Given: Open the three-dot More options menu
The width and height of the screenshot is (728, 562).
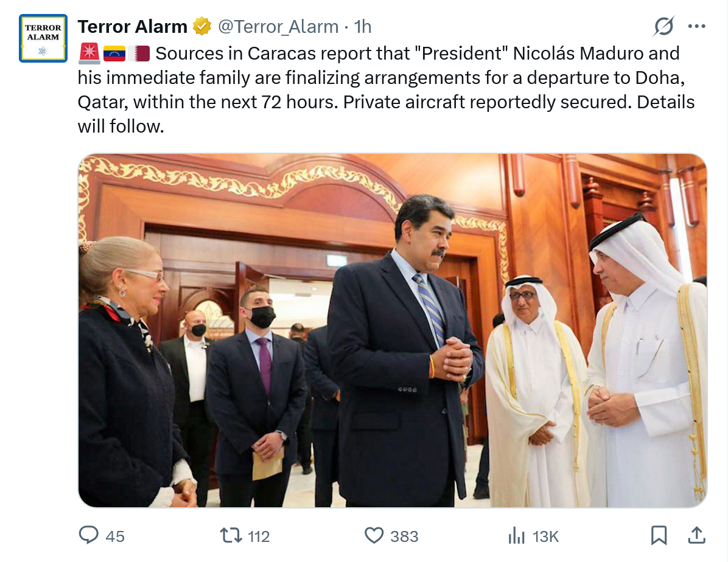Looking at the screenshot, I should (x=696, y=26).
